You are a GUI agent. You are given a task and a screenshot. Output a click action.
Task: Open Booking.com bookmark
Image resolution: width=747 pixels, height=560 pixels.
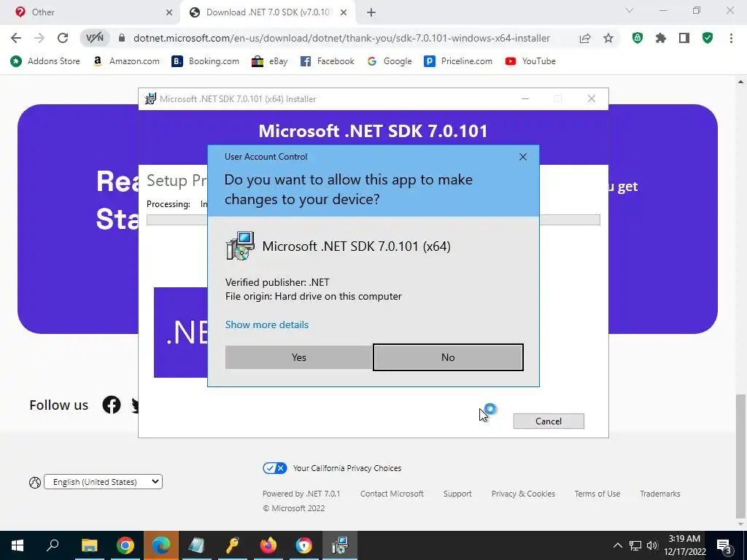point(205,61)
